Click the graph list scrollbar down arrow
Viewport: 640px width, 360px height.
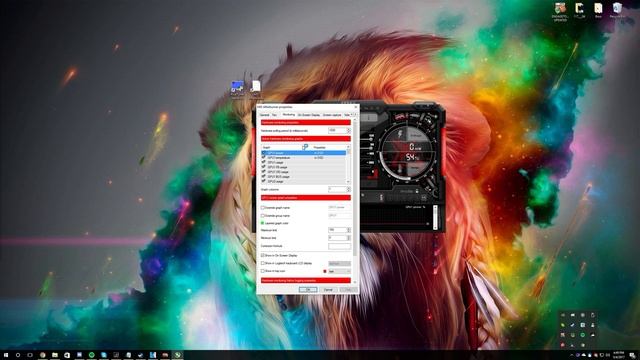(x=348, y=182)
